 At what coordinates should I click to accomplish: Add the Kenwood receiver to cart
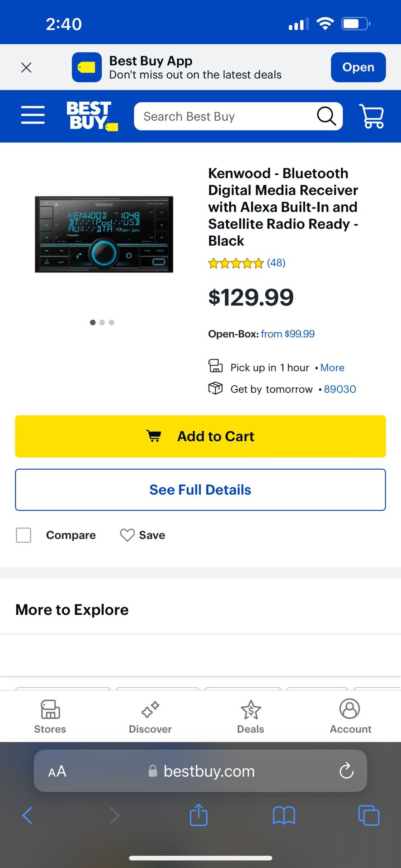200,436
